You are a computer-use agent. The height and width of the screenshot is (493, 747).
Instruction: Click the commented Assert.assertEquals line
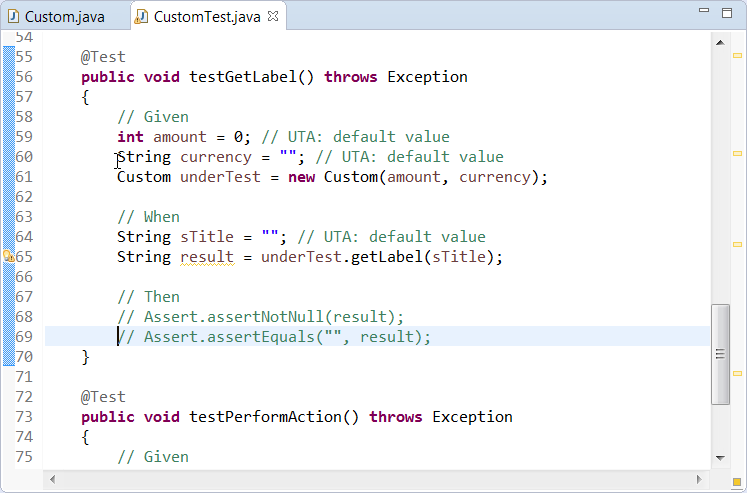[274, 337]
